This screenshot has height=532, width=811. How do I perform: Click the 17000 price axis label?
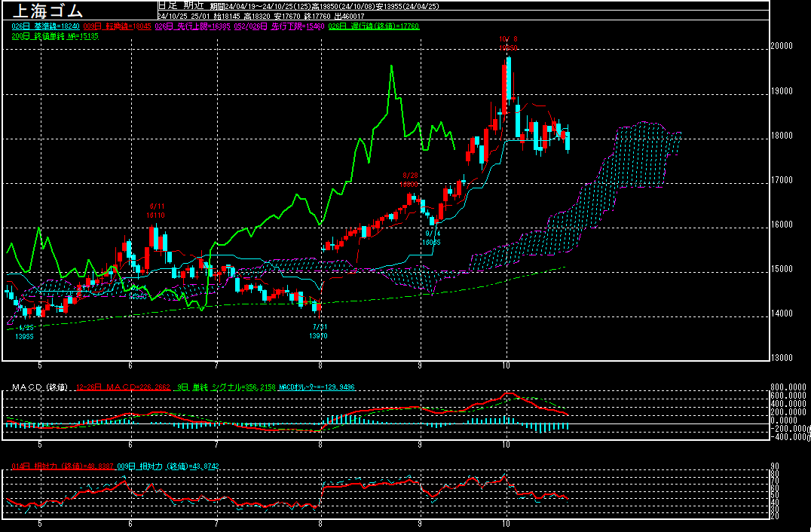tap(782, 180)
